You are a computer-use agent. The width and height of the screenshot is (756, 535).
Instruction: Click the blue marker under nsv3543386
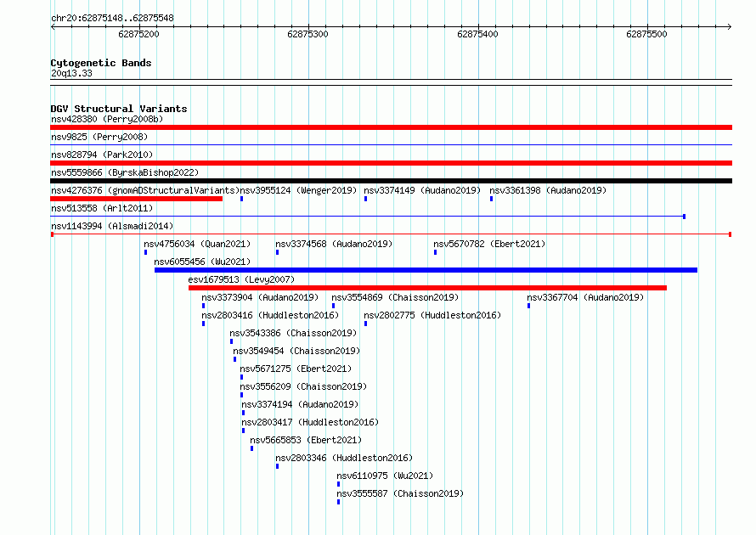click(231, 341)
